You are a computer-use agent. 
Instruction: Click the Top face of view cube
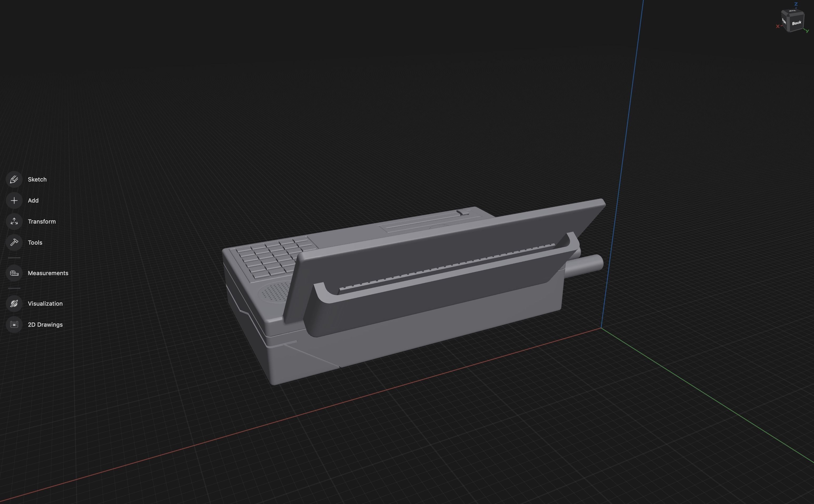pyautogui.click(x=792, y=11)
